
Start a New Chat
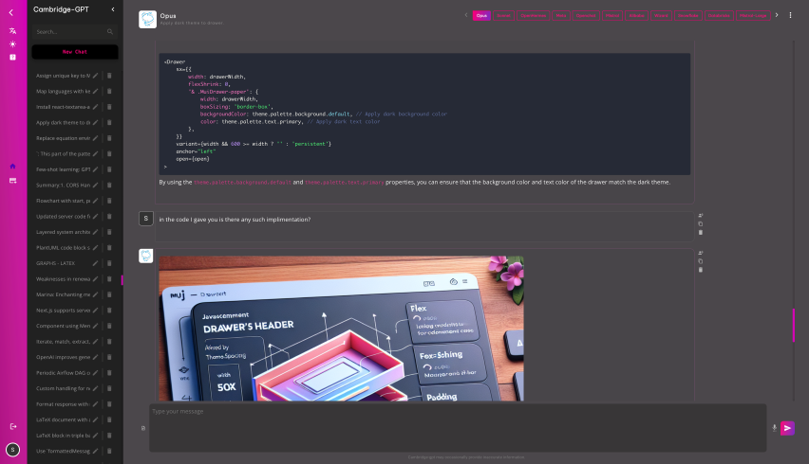[74, 51]
